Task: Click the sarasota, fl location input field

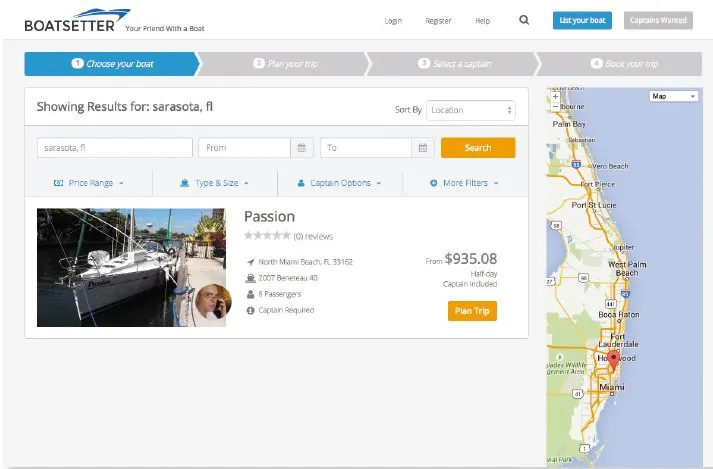Action: tap(114, 148)
